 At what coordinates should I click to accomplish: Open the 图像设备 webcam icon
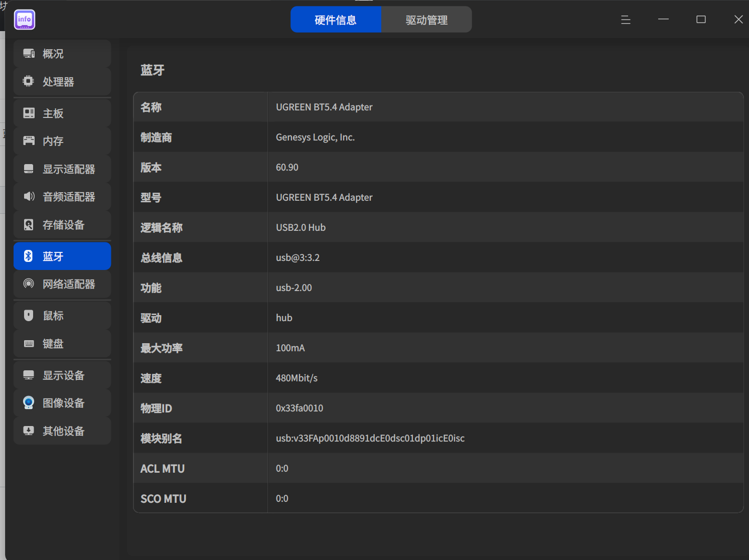pos(29,402)
